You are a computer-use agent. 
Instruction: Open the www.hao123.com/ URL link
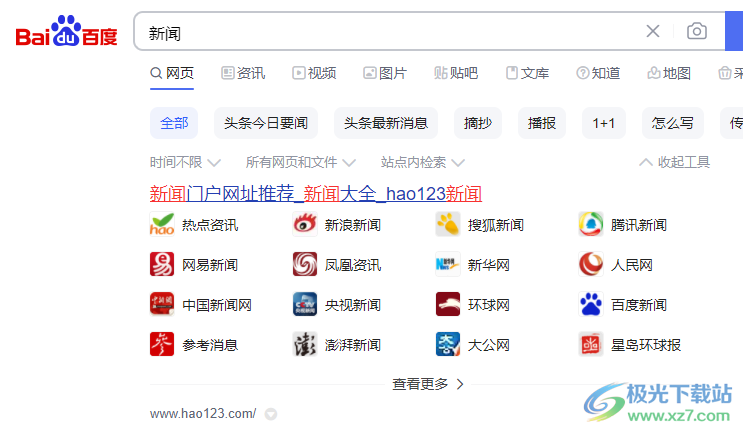pos(203,414)
